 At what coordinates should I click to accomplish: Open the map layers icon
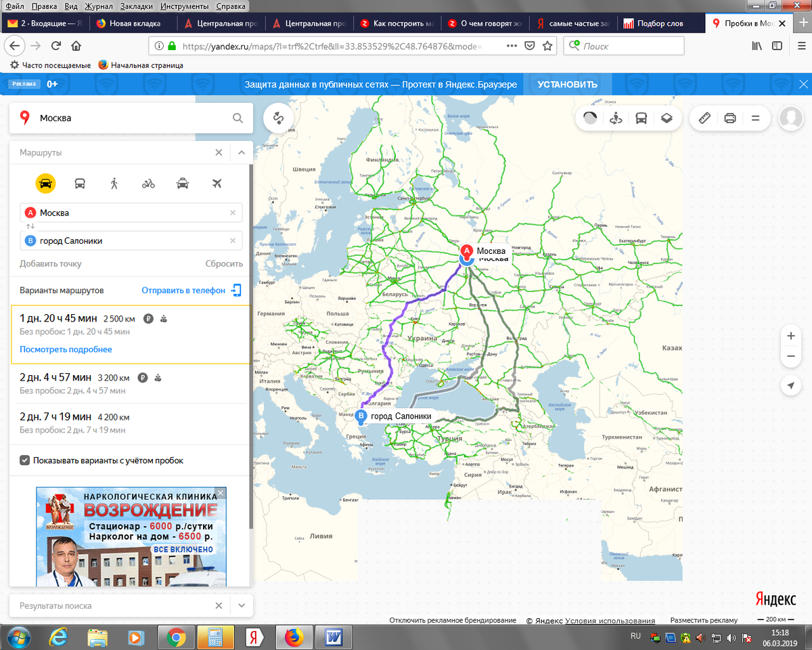(x=667, y=118)
